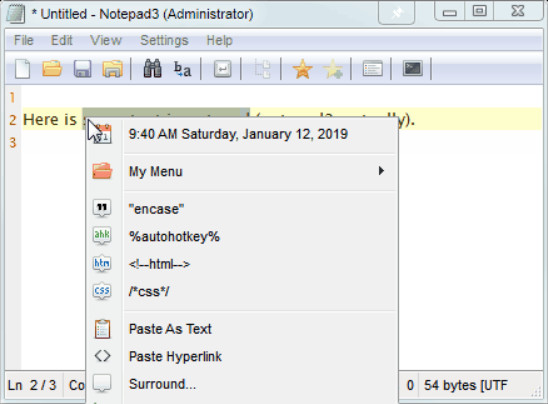Toggle word wrap toolbar icon

223,69
